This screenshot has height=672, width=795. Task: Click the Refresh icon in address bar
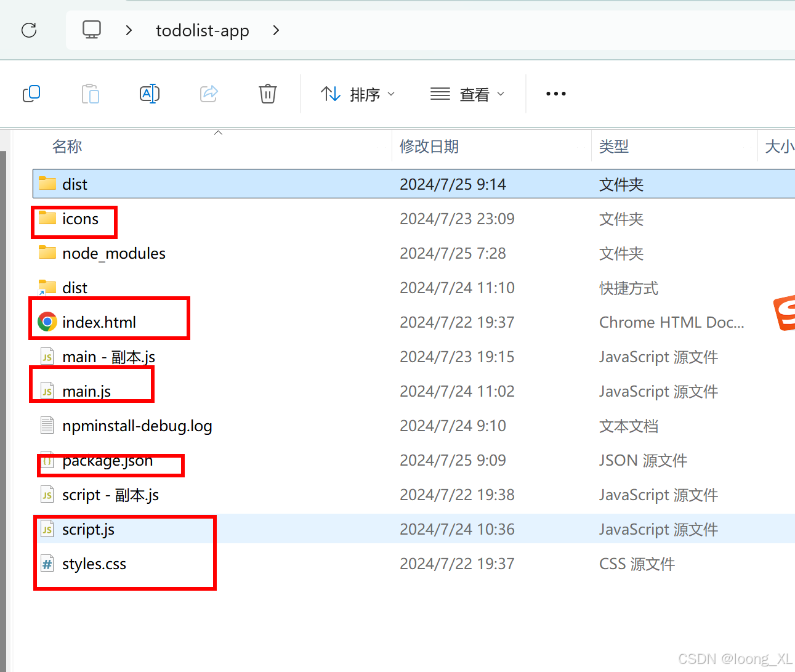point(29,30)
